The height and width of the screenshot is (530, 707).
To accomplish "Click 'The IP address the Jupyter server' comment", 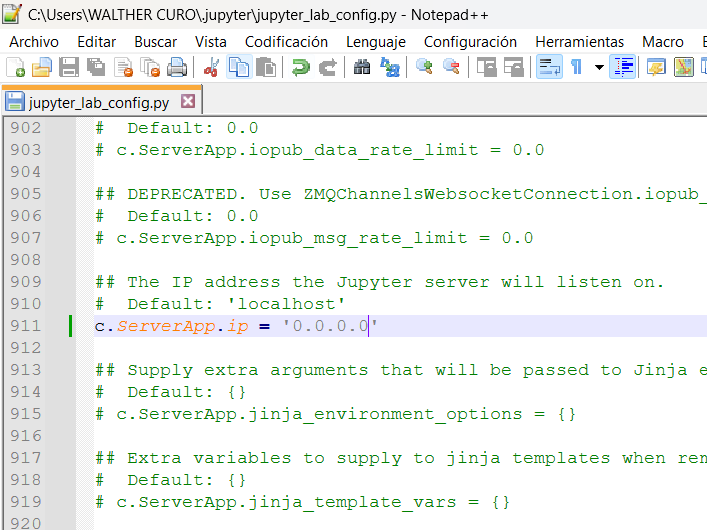I will point(380,282).
